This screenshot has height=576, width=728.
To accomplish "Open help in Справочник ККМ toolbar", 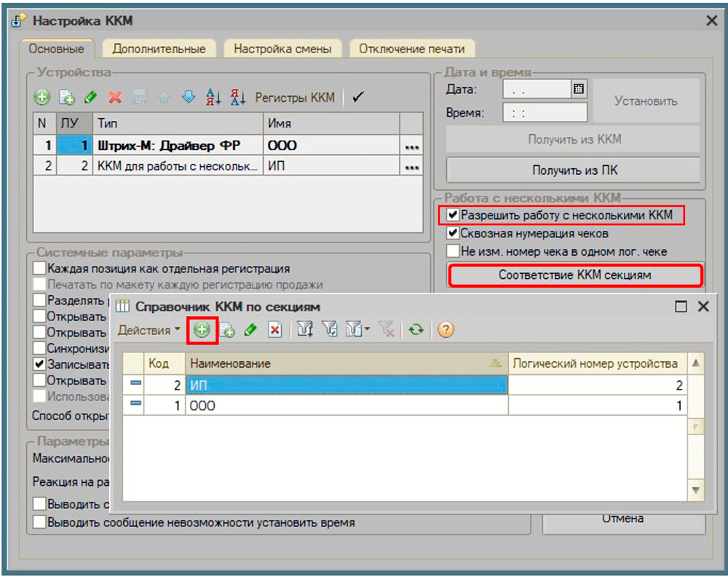I will click(446, 330).
